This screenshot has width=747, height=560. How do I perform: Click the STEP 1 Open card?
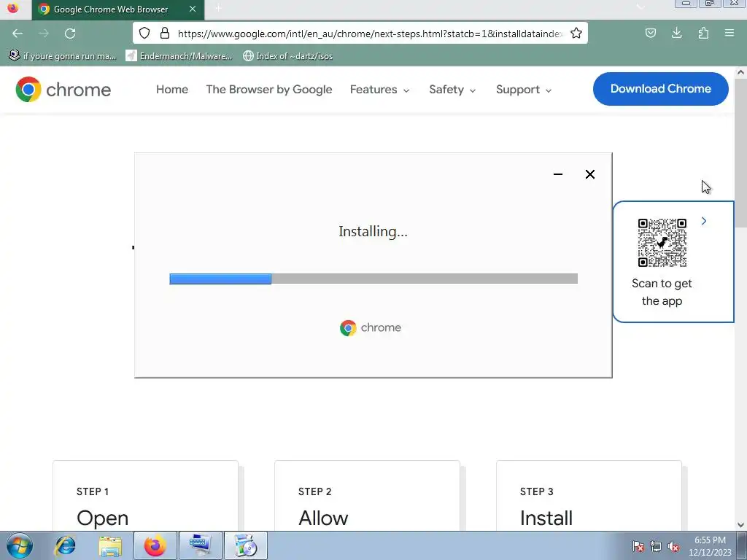point(145,495)
